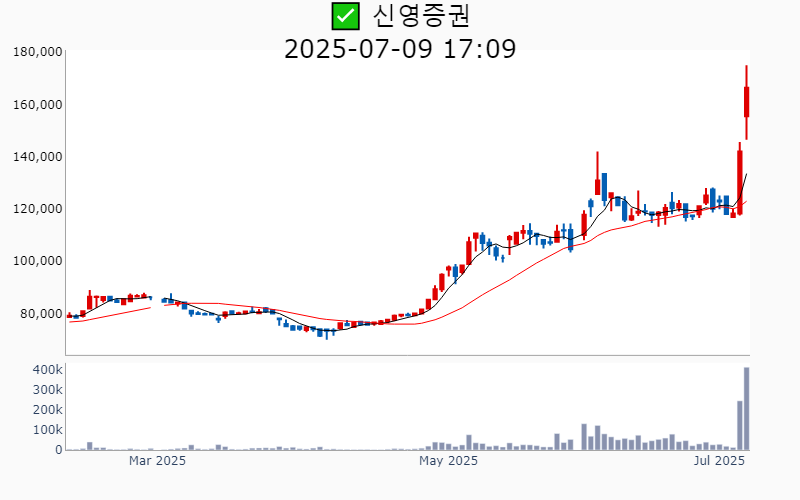Click the 160,000 price axis label
800x500 pixels.
[x=38, y=105]
